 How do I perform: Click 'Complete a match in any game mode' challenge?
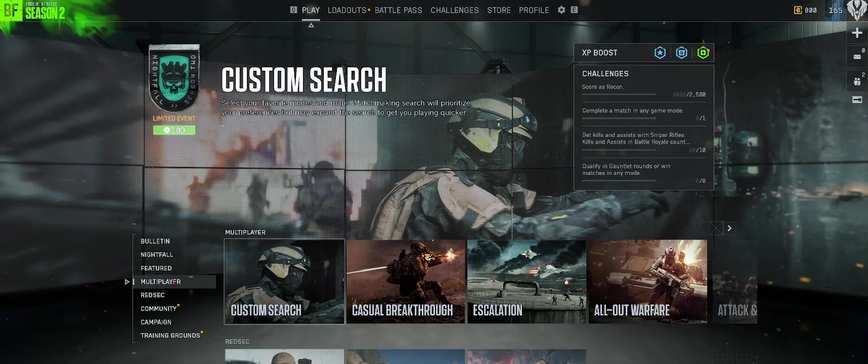pyautogui.click(x=633, y=111)
